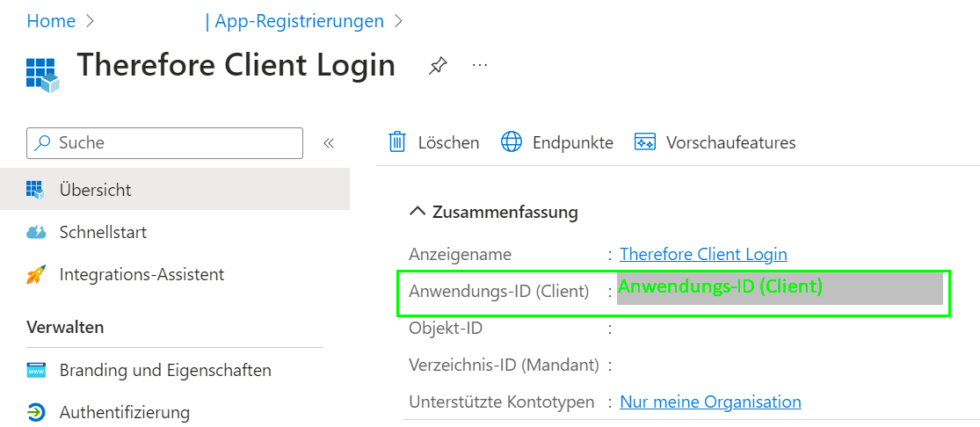Click the Integrations-Assistent rocket icon
Viewport: 980px width, 427px height.
[36, 274]
